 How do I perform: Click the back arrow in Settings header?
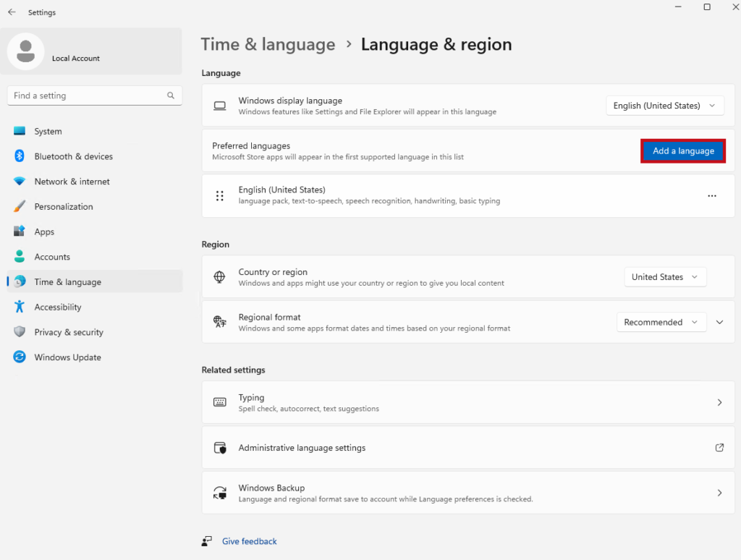pyautogui.click(x=12, y=12)
